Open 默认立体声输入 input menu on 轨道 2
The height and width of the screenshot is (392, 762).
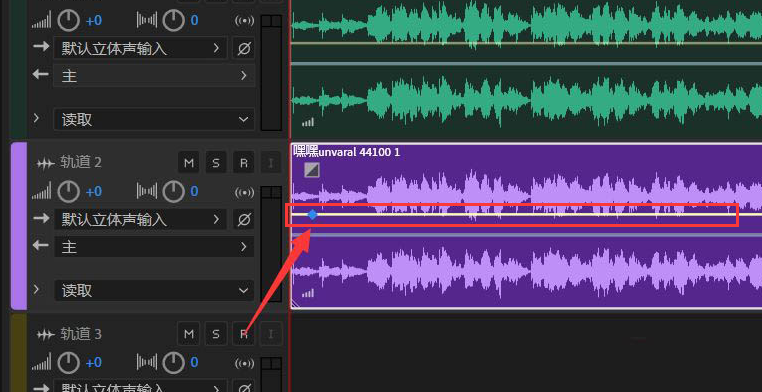[x=140, y=220]
